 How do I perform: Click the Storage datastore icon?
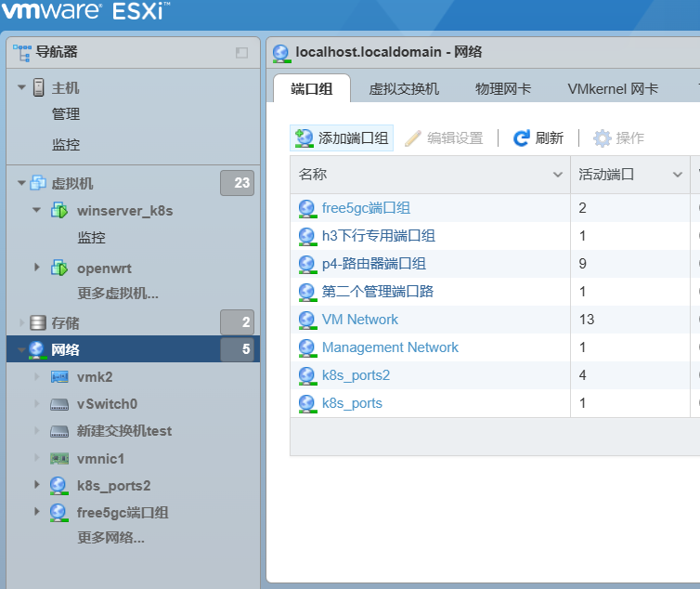tap(38, 322)
